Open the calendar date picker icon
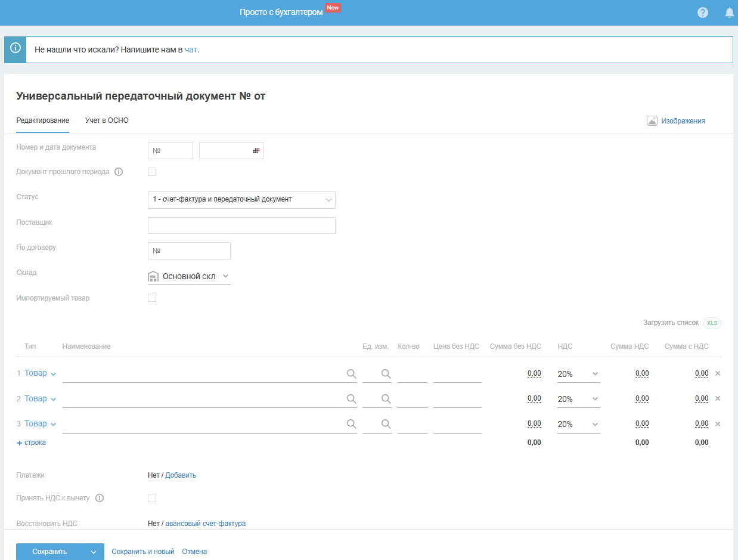 pos(256,151)
